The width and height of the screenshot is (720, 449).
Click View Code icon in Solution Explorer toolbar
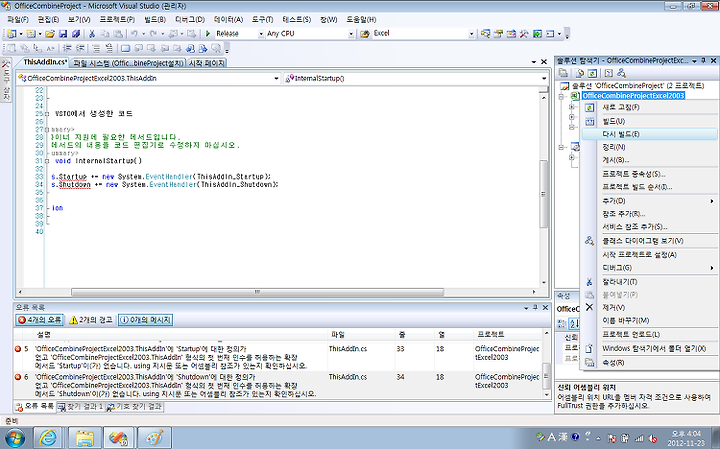(x=608, y=73)
